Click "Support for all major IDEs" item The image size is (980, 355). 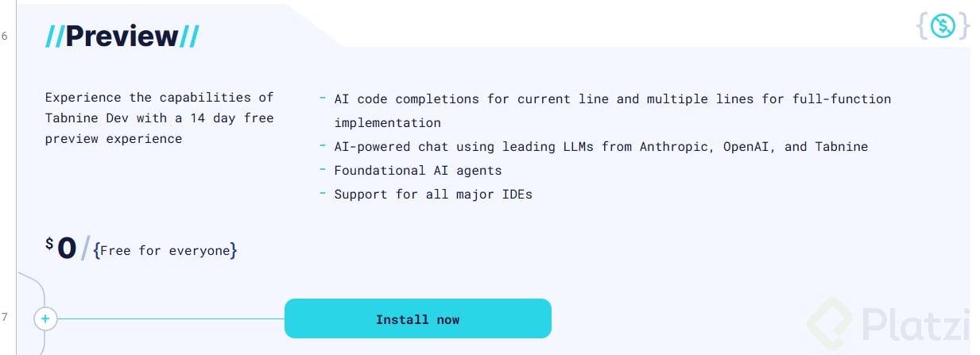tap(432, 195)
